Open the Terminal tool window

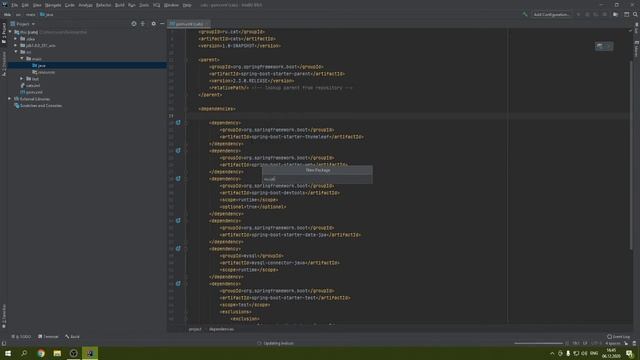tap(48, 337)
